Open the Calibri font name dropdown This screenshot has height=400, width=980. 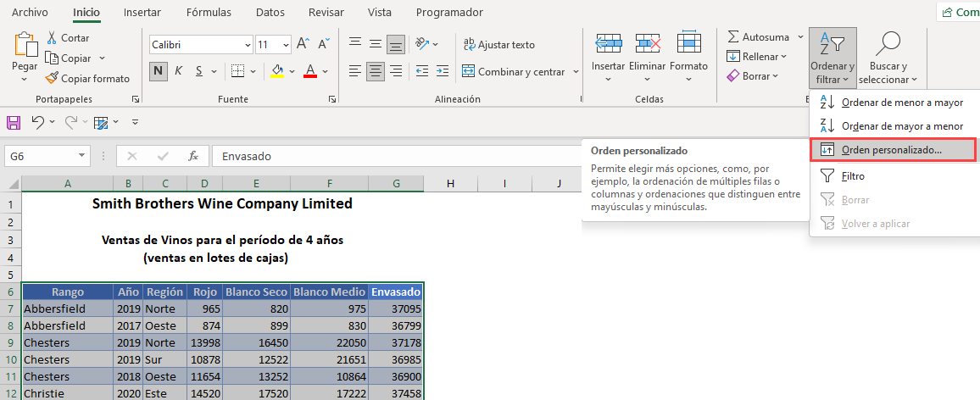coord(248,45)
